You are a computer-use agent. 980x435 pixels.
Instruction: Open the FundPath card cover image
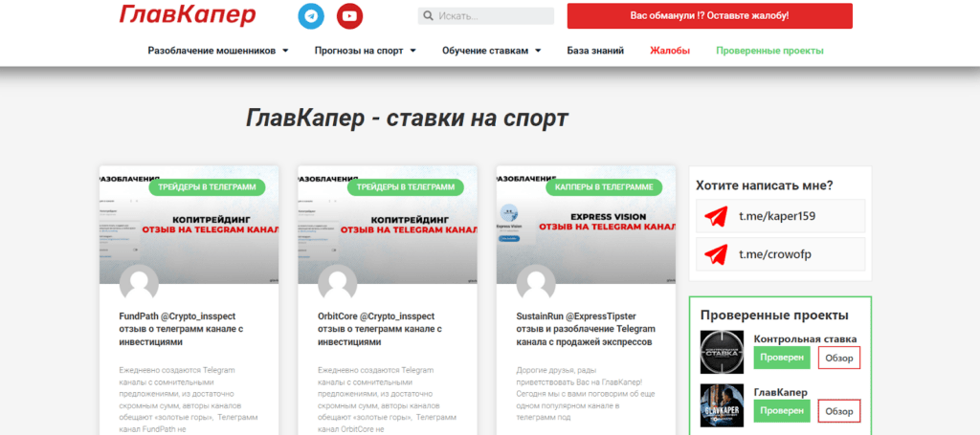tap(189, 225)
